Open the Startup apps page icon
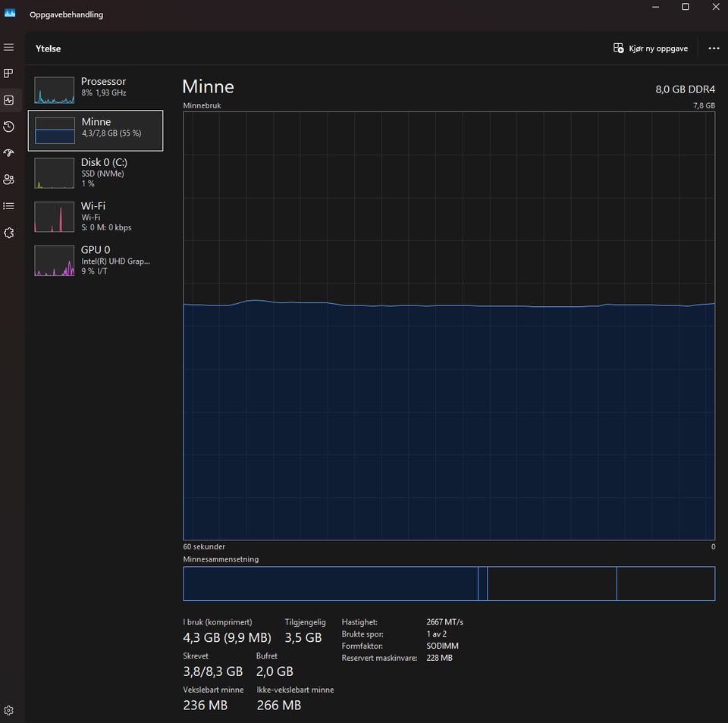 coord(9,152)
